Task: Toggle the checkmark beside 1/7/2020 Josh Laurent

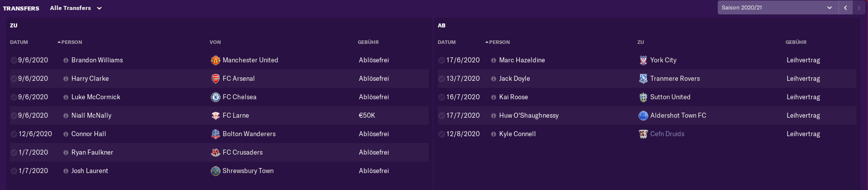Action: [13, 171]
